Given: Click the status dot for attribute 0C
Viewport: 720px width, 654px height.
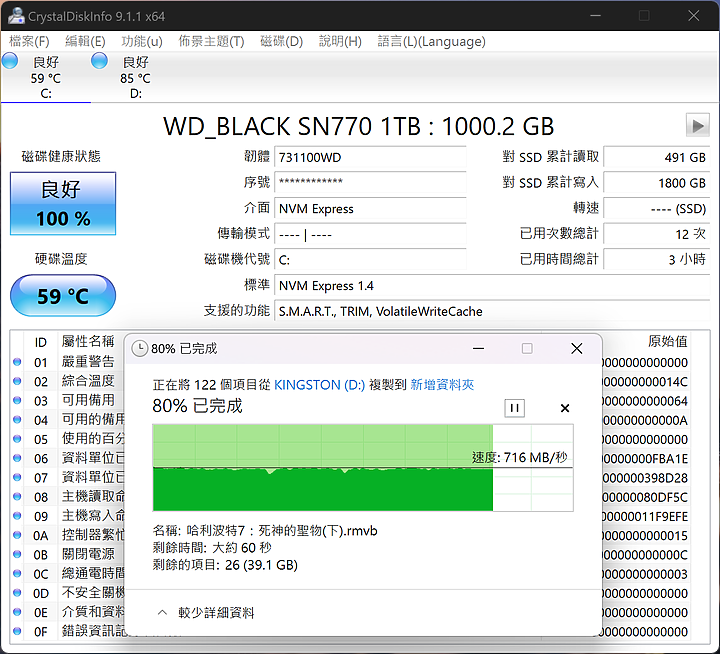Looking at the screenshot, I should coord(17,574).
